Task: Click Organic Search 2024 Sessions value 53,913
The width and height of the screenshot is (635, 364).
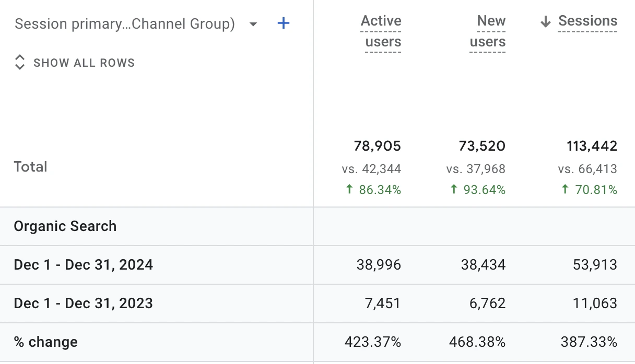Action: 595,265
